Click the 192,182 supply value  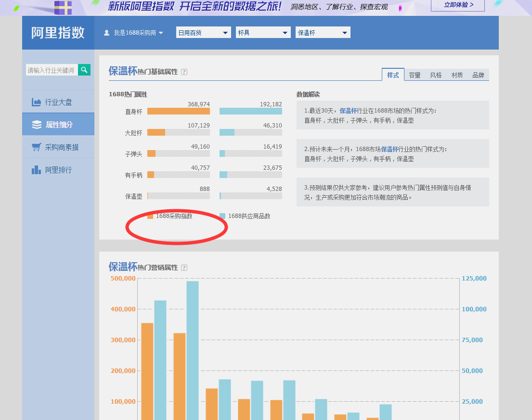271,104
